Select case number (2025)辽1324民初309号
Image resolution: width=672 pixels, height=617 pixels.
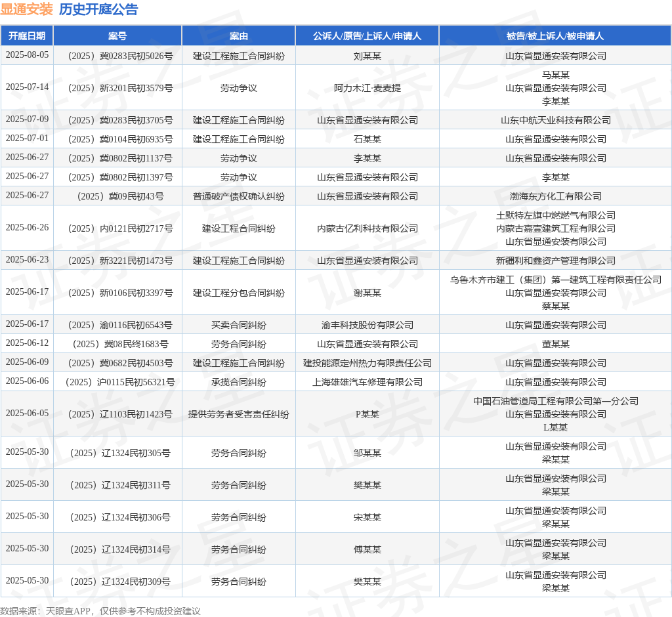pyautogui.click(x=118, y=582)
